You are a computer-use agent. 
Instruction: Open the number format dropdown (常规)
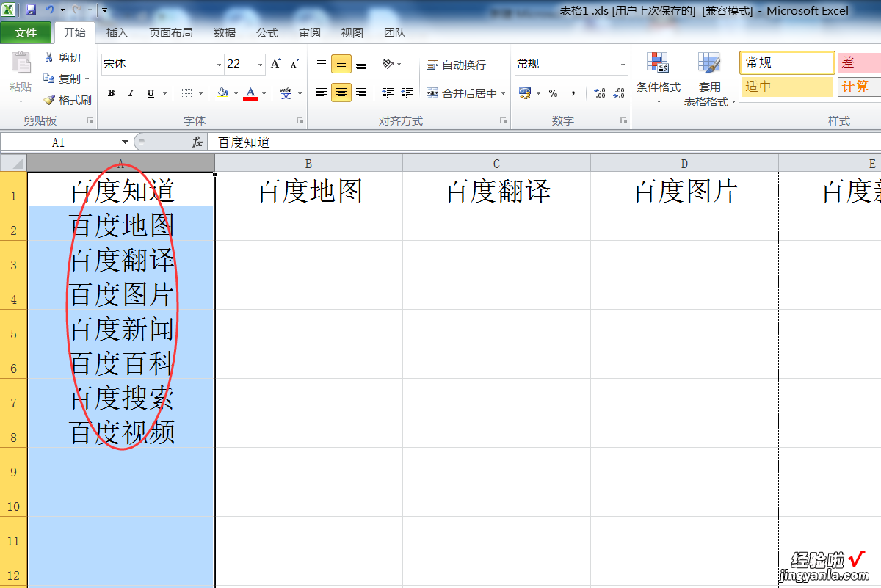pyautogui.click(x=623, y=65)
